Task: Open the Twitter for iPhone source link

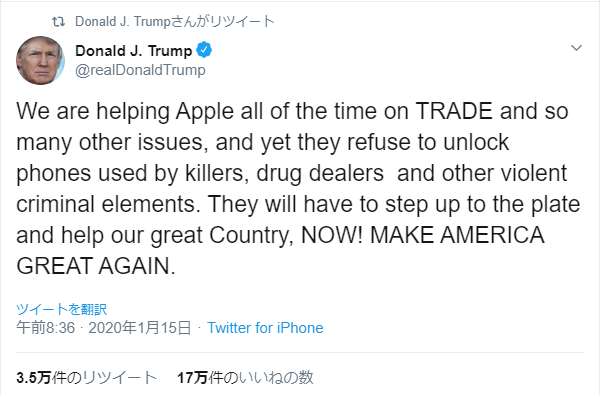Action: [x=265, y=328]
